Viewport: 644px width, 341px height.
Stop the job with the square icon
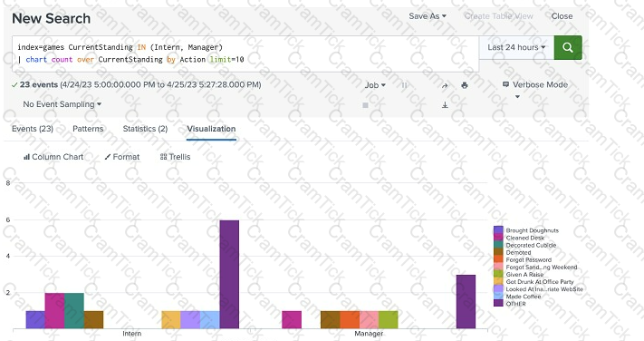(x=365, y=105)
